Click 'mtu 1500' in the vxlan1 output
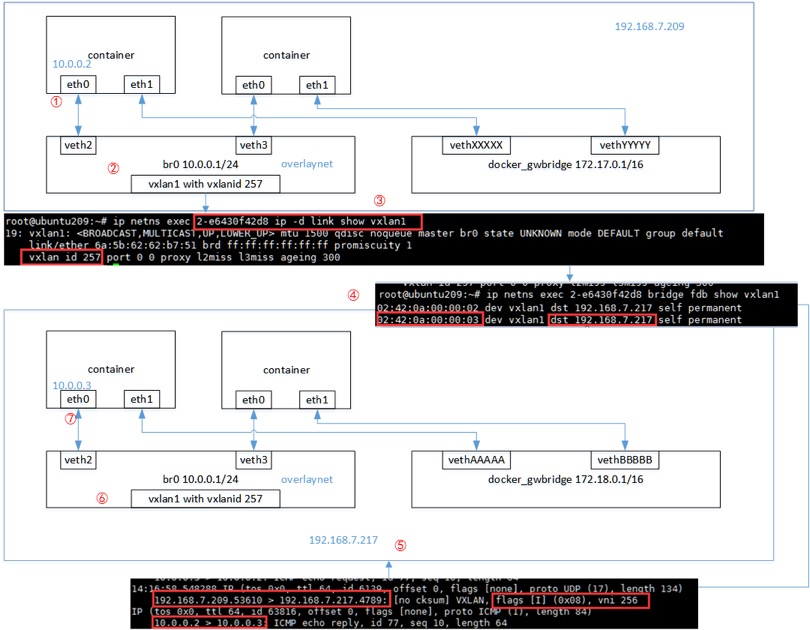 pyautogui.click(x=304, y=233)
